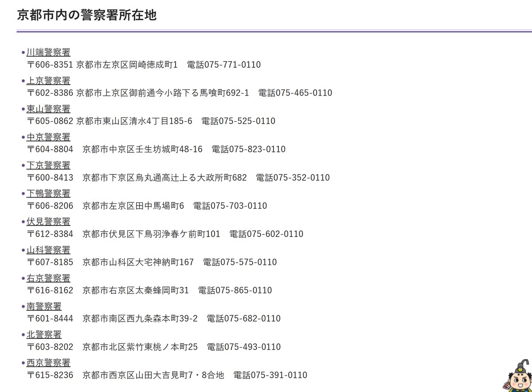Click the address 京都市右京区太秦蜂岡町31

coord(136,291)
